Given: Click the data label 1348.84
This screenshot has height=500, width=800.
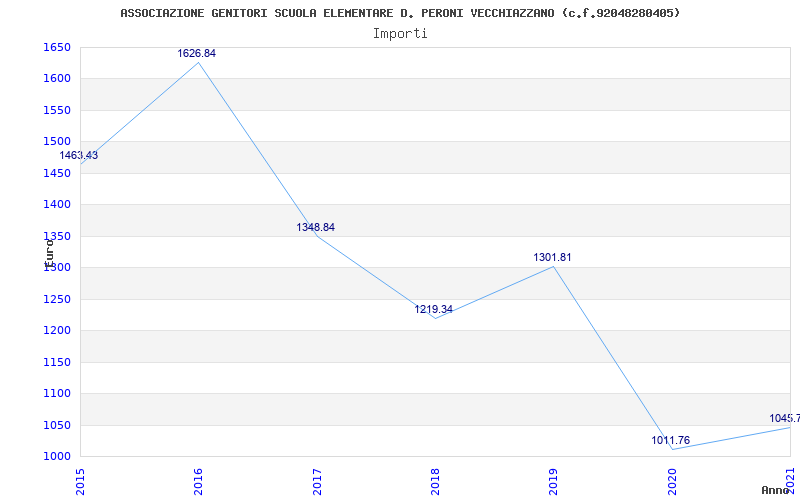Looking at the screenshot, I should [x=315, y=227].
